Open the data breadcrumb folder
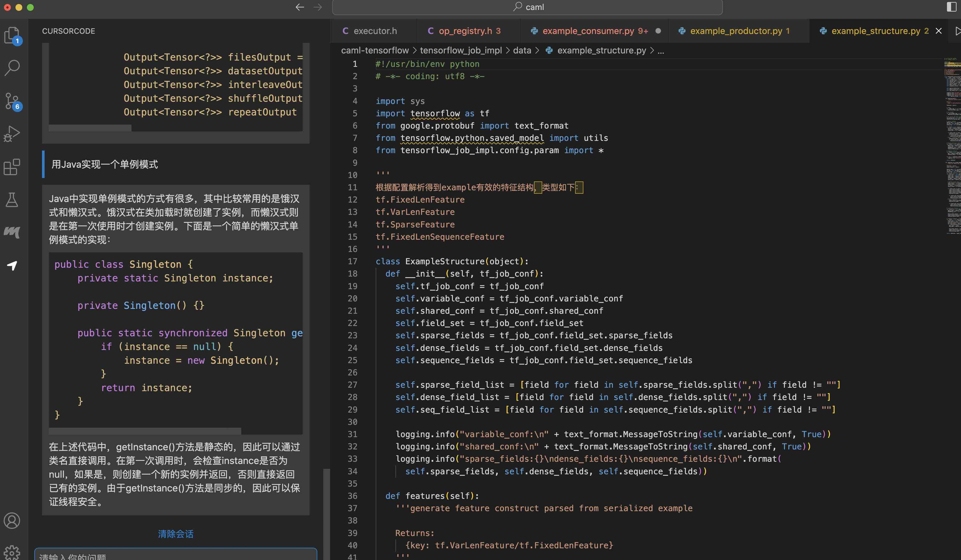This screenshot has width=961, height=560. coord(522,50)
